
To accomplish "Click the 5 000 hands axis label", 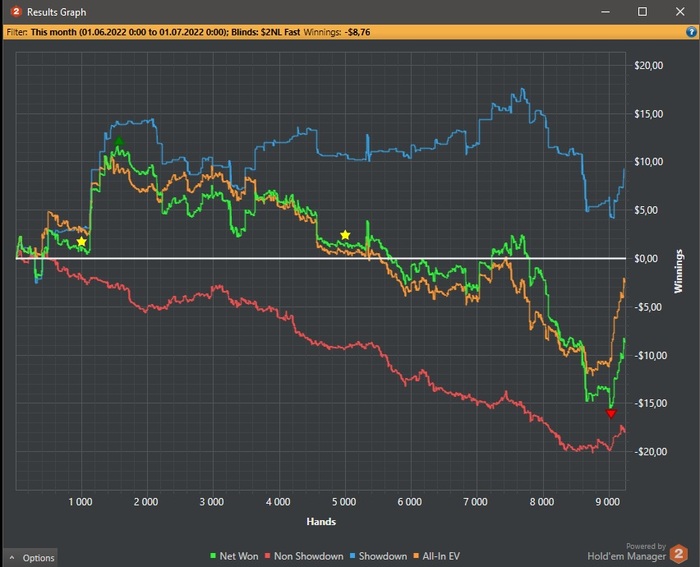I will 344,502.
